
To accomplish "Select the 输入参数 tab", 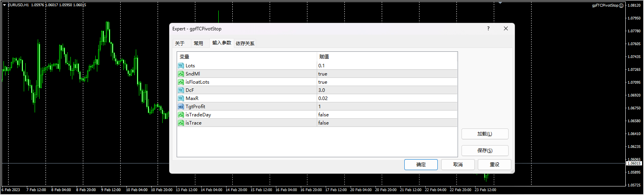I will [222, 43].
